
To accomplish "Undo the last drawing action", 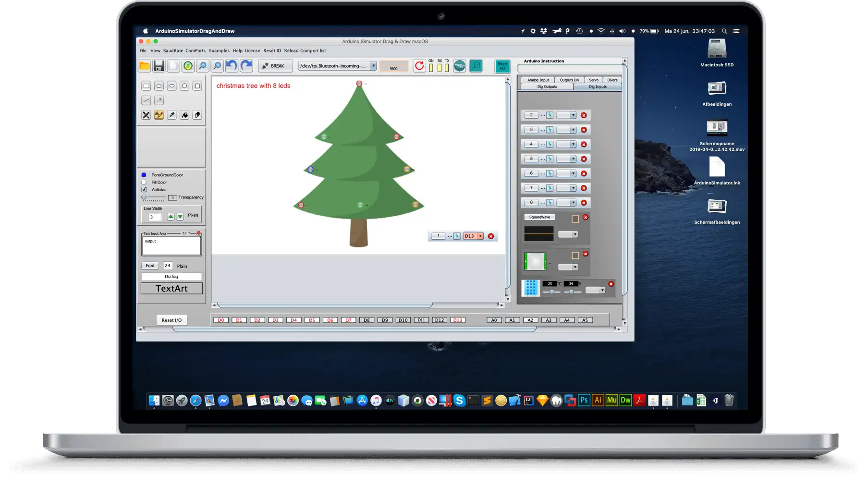I will click(232, 66).
